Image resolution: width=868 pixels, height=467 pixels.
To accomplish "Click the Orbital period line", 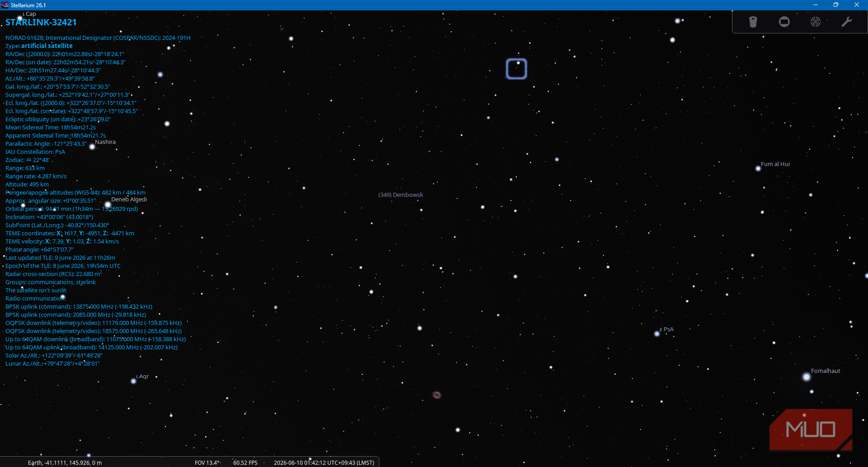I will (71, 209).
